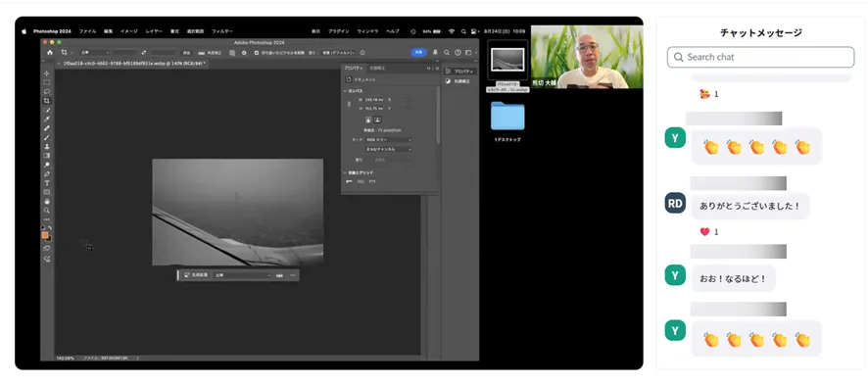Screen dimensions: 868x385
Task: Select the Zoom tool in the left toolbar
Action: point(46,211)
